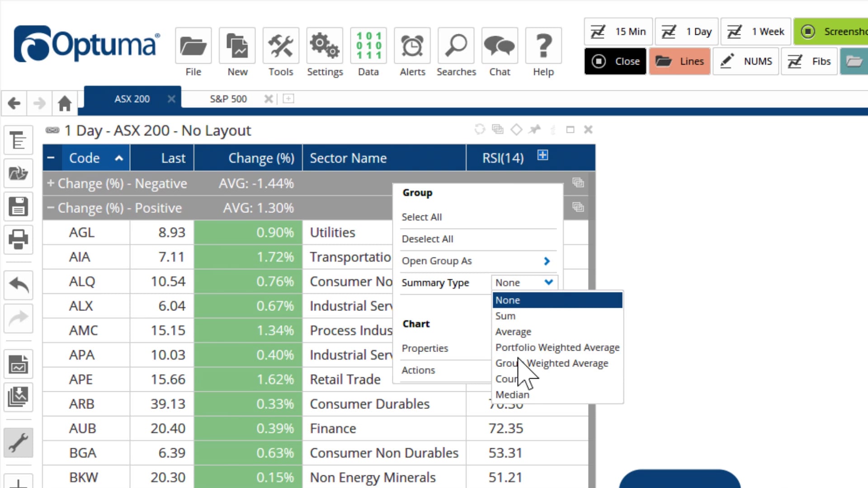Click the chart image icon in left sidebar
868x488 pixels.
click(x=18, y=364)
